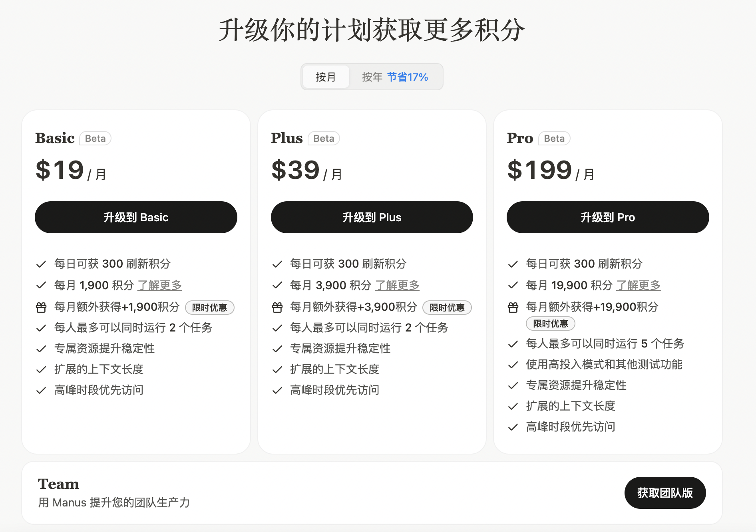Click the 限时优惠 badge in Plus plan
The image size is (756, 532).
pyautogui.click(x=447, y=308)
